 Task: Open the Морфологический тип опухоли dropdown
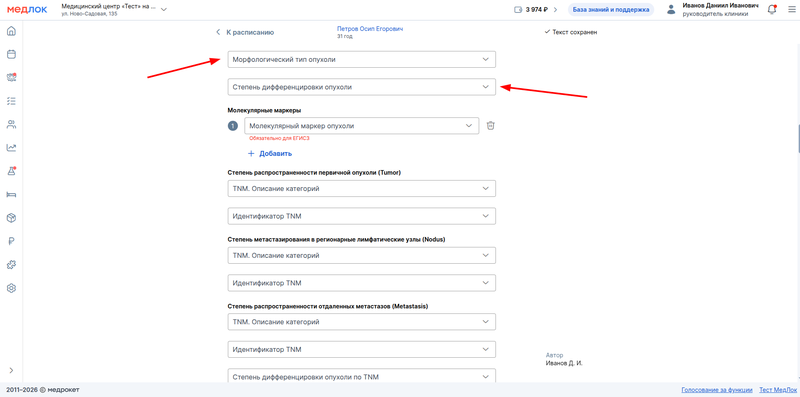click(x=362, y=60)
